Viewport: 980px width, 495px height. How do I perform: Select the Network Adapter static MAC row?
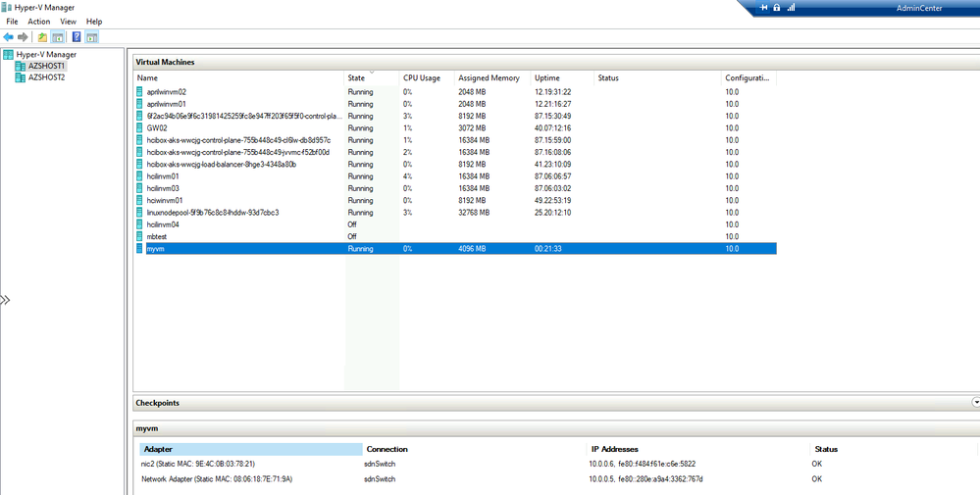point(558,478)
